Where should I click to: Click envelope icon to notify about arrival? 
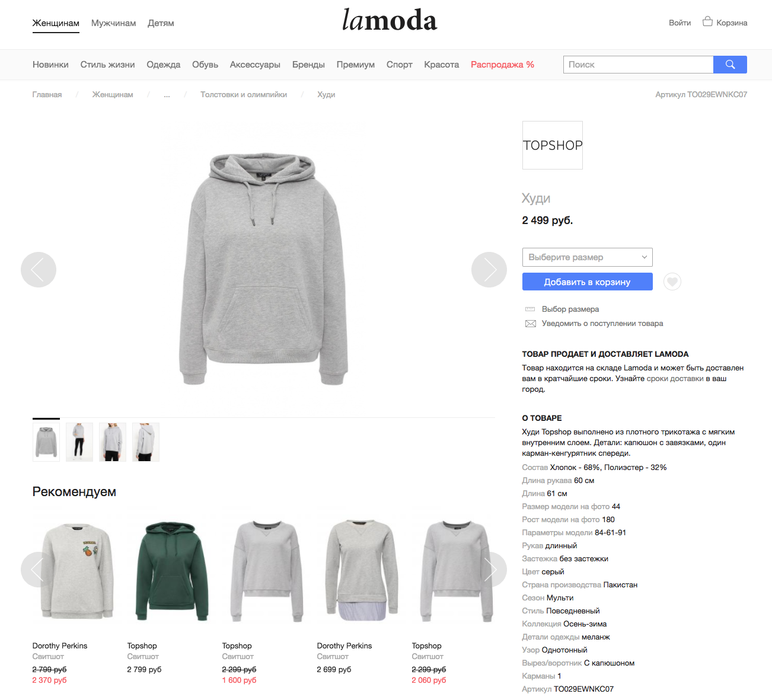coord(531,324)
